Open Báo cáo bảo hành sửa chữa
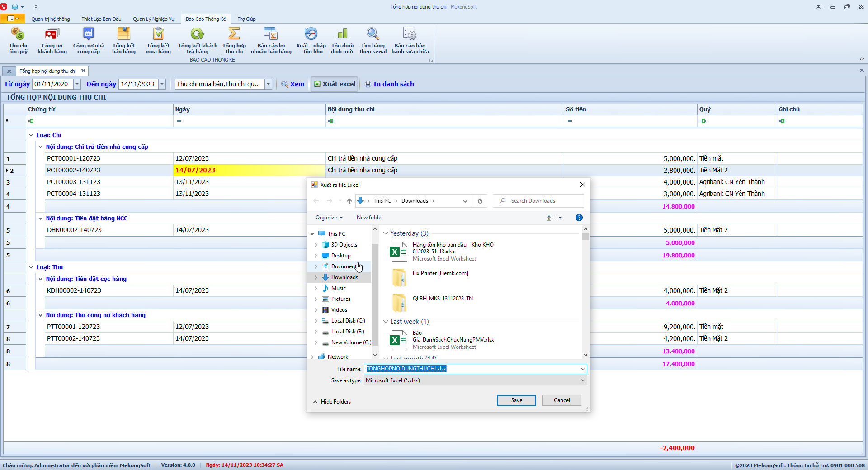Image resolution: width=868 pixels, height=470 pixels. [410, 40]
